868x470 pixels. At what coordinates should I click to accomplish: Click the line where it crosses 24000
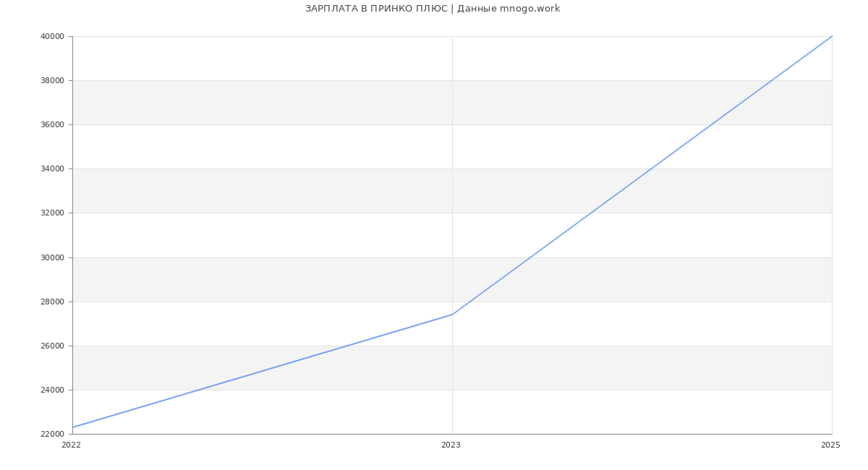199,390
